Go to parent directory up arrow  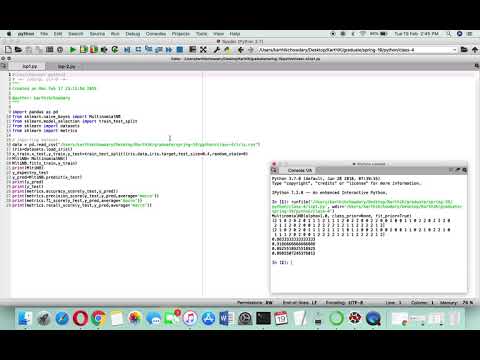[x=475, y=50]
